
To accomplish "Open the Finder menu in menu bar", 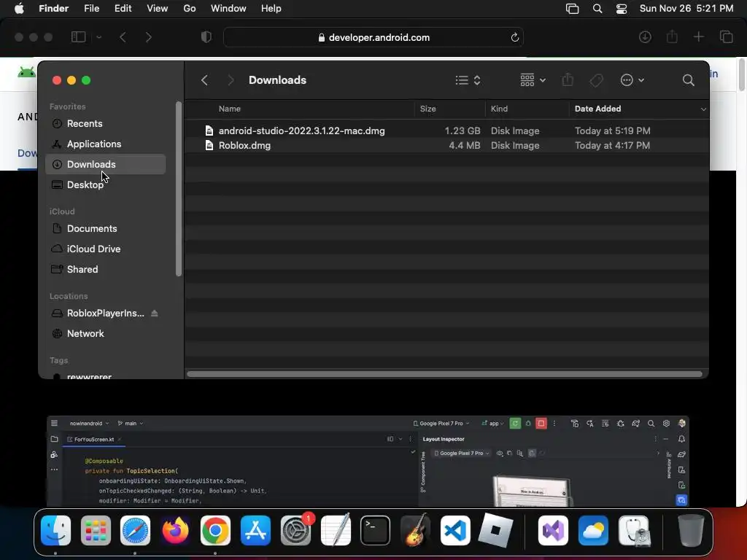I will (53, 9).
